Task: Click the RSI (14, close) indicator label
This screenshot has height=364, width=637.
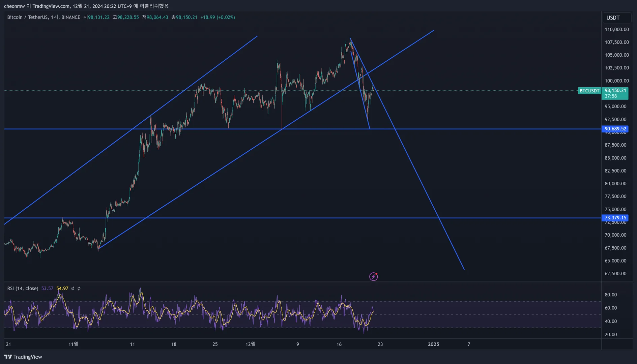Action: tap(23, 289)
